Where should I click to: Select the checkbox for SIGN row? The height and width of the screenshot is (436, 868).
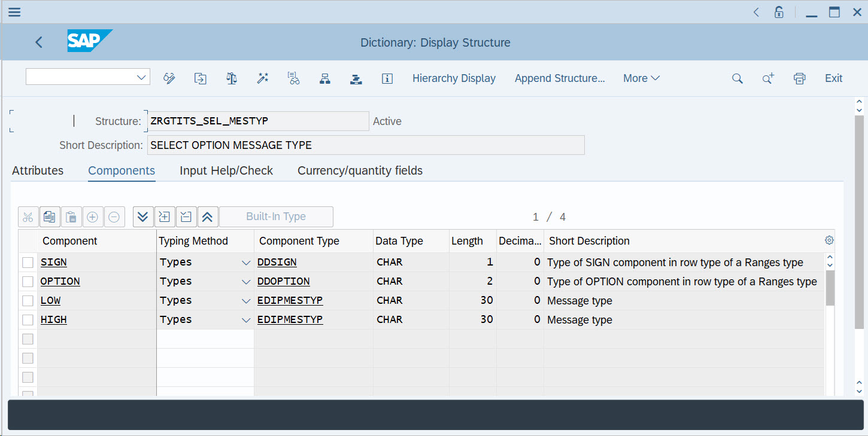click(28, 263)
